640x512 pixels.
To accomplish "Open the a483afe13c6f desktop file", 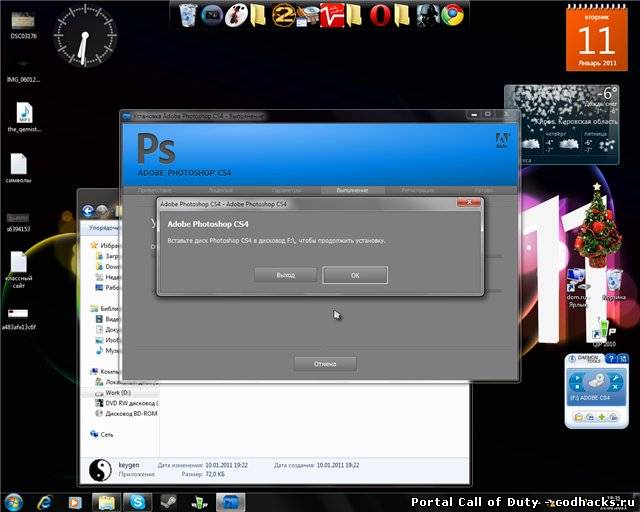I will click(x=19, y=318).
